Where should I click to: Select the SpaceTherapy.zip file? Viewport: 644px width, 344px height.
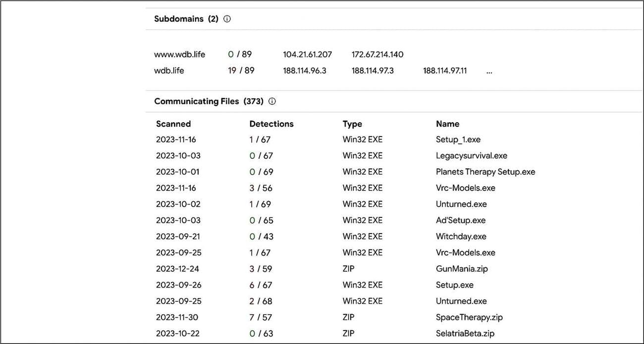pos(469,317)
